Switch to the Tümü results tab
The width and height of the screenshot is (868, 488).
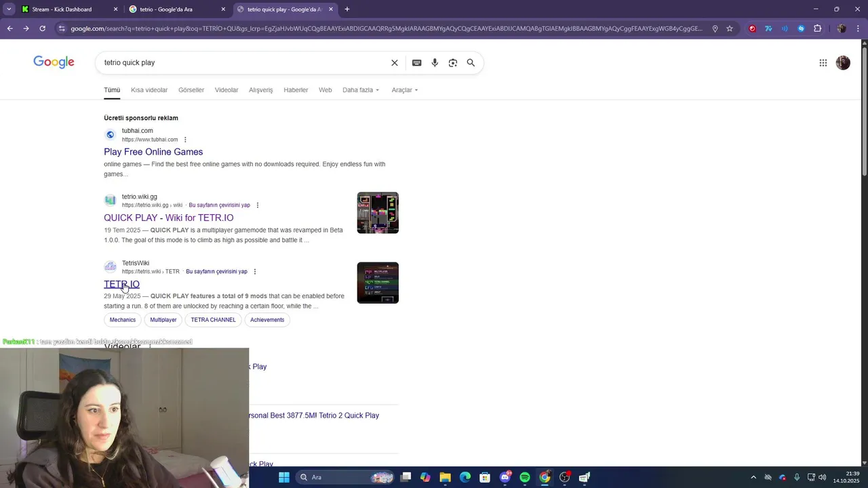pyautogui.click(x=112, y=90)
